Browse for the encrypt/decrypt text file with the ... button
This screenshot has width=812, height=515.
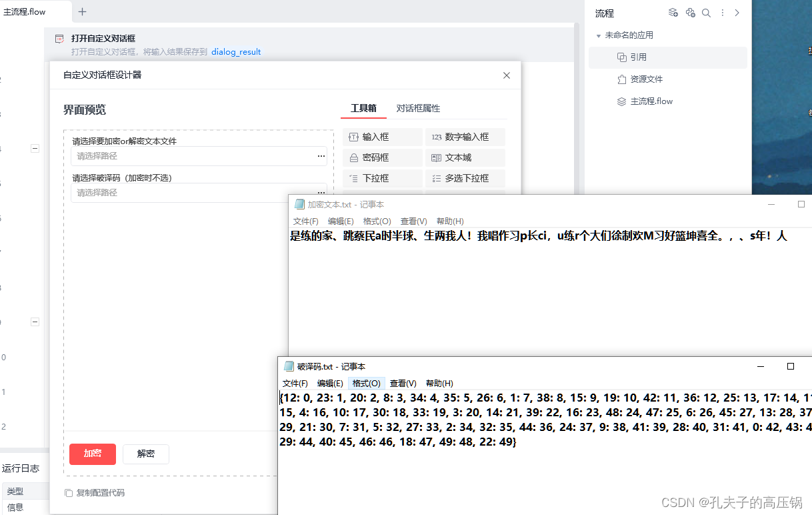321,156
